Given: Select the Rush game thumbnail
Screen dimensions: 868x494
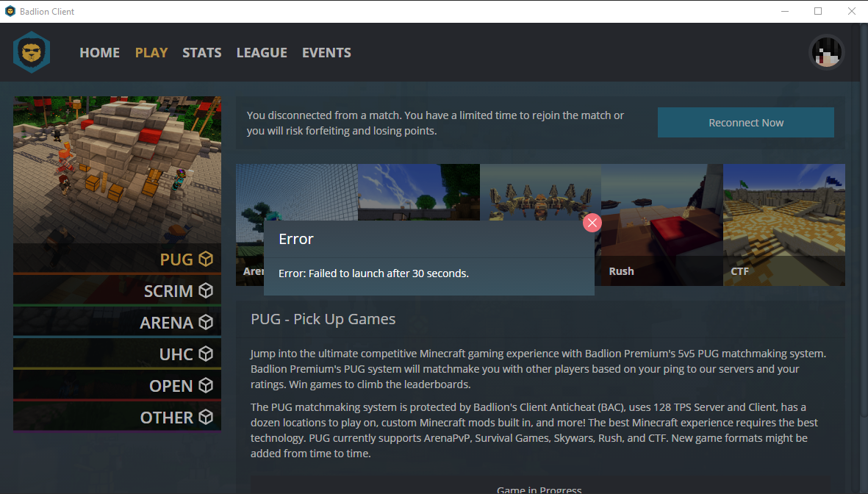Looking at the screenshot, I should tap(662, 225).
